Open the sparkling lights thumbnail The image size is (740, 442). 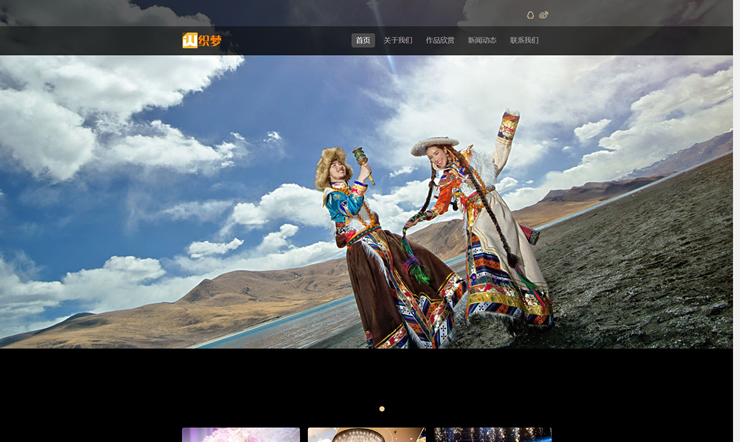[x=492, y=435]
